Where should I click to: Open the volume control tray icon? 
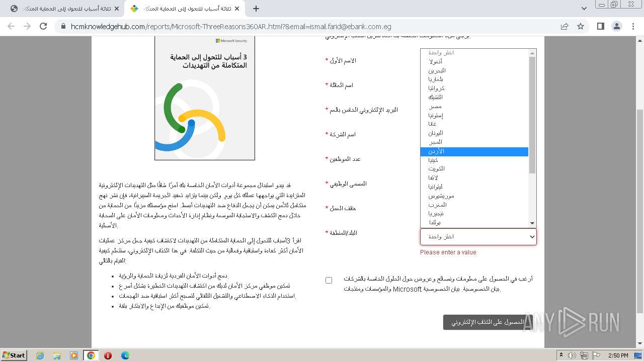point(573,355)
